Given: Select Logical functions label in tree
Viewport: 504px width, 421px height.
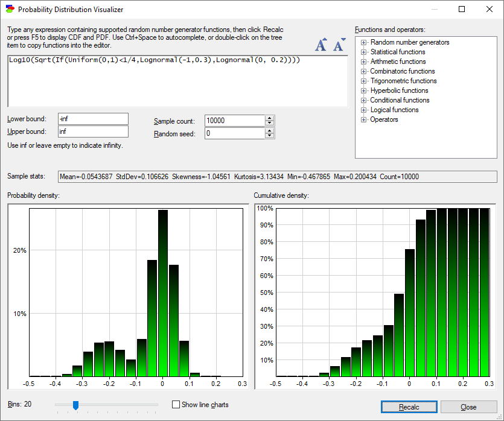Looking at the screenshot, I should (x=394, y=110).
